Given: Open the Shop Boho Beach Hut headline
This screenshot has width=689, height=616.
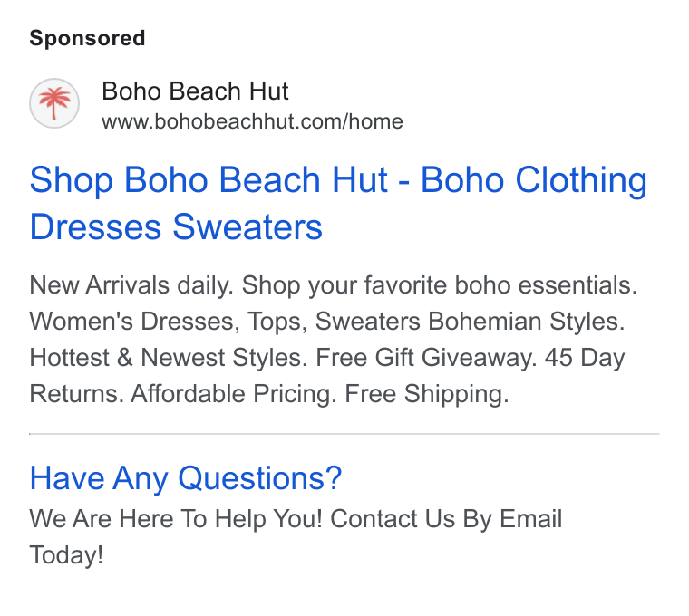Looking at the screenshot, I should tap(209, 179).
